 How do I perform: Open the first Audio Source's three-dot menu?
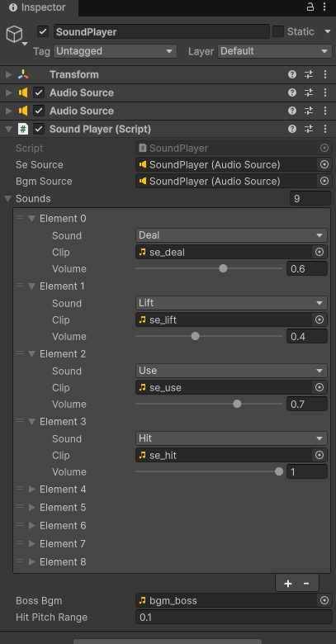click(x=325, y=92)
